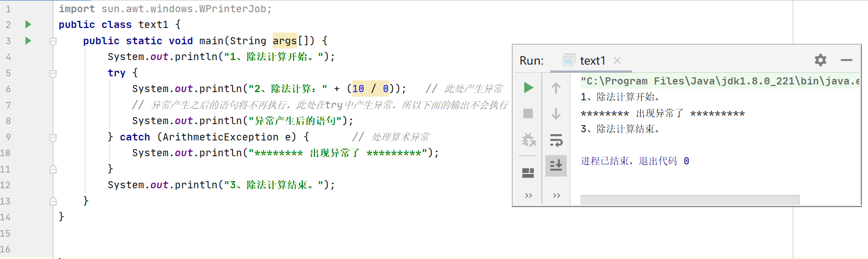Run class text1 from gutter arrow on line 2
The height and width of the screenshot is (259, 868).
[28, 24]
